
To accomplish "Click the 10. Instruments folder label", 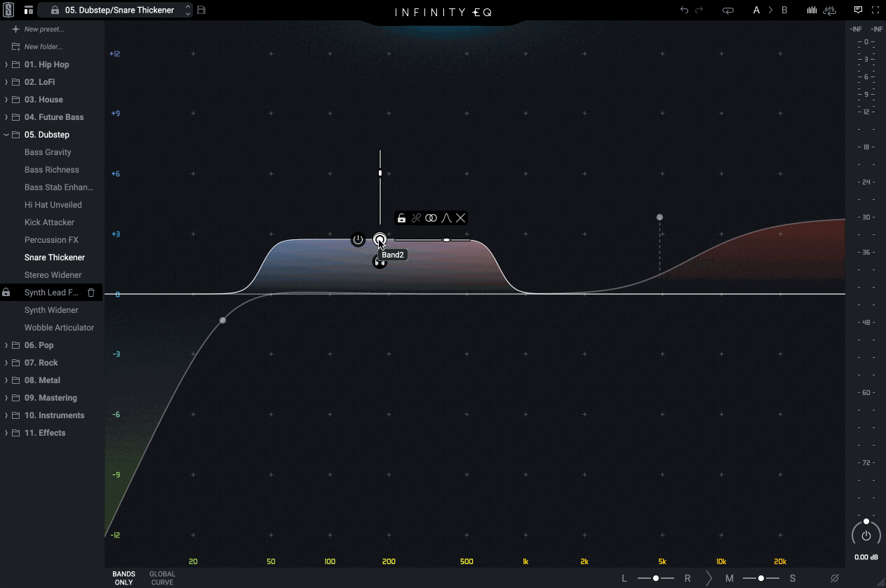I will coord(55,415).
